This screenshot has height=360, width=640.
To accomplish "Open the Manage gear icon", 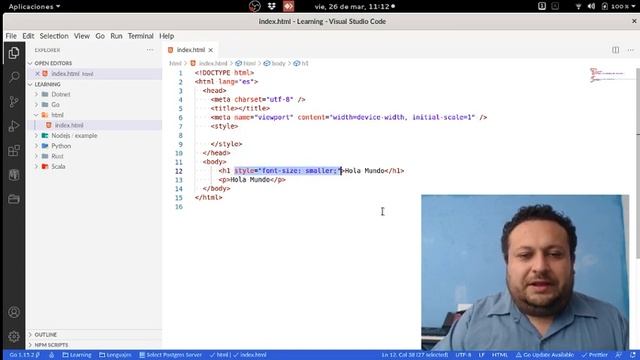I will point(14,336).
